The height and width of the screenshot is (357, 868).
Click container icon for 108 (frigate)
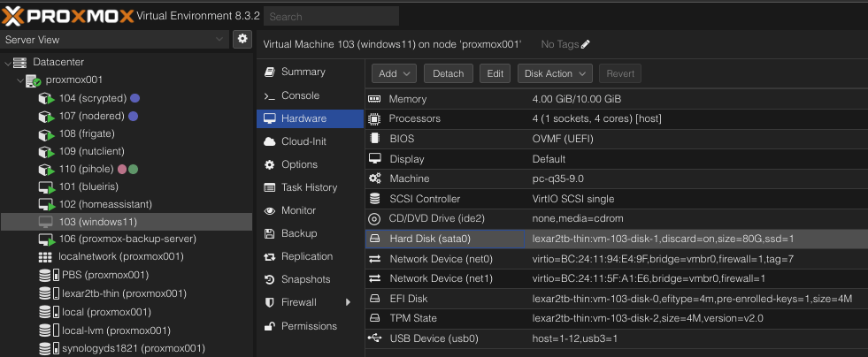[47, 133]
